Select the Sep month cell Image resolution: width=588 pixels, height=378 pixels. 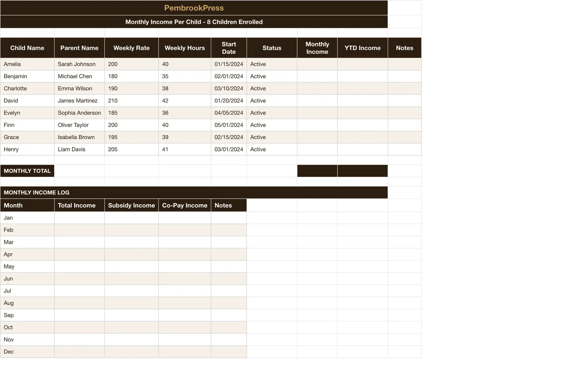pos(27,315)
